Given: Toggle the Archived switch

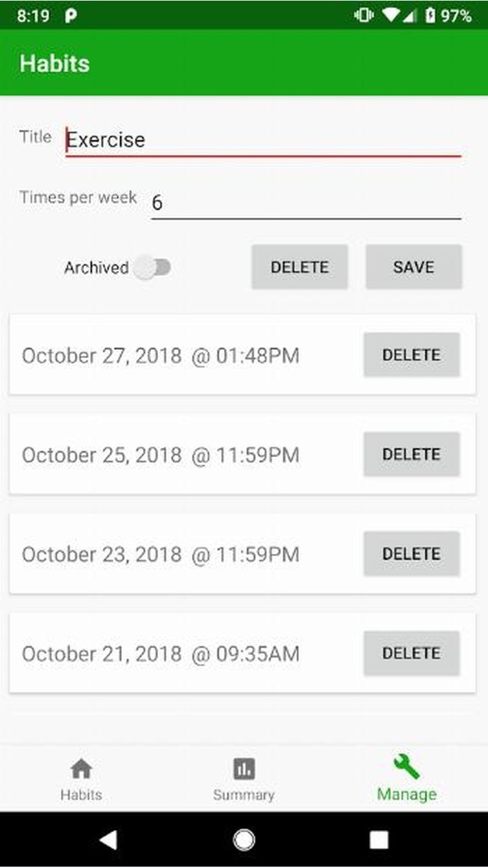Looking at the screenshot, I should 152,267.
